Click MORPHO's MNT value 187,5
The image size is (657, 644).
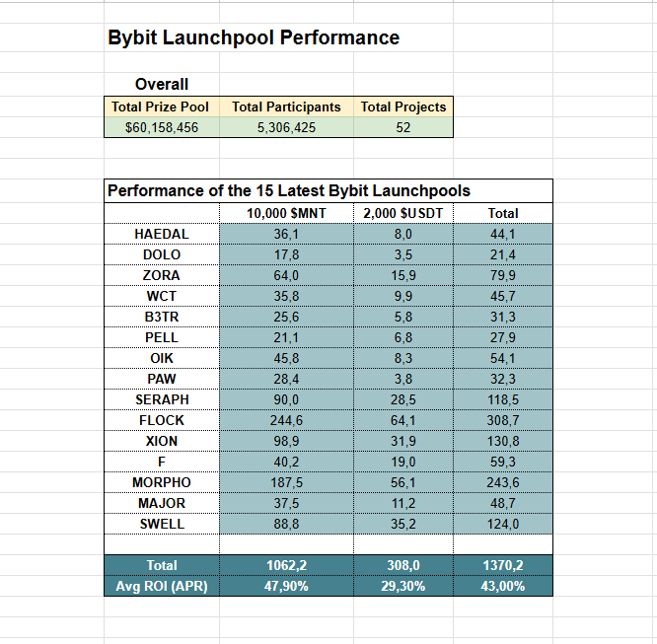pyautogui.click(x=286, y=482)
